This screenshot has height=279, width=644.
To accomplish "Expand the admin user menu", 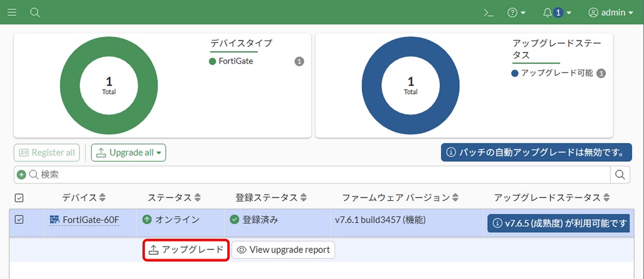I will click(x=611, y=12).
